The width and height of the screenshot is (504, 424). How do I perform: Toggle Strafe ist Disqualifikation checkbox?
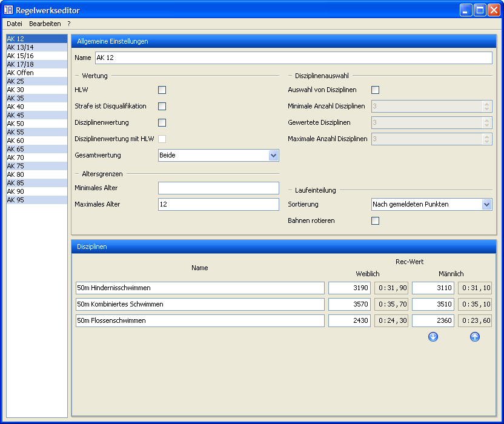pos(162,106)
